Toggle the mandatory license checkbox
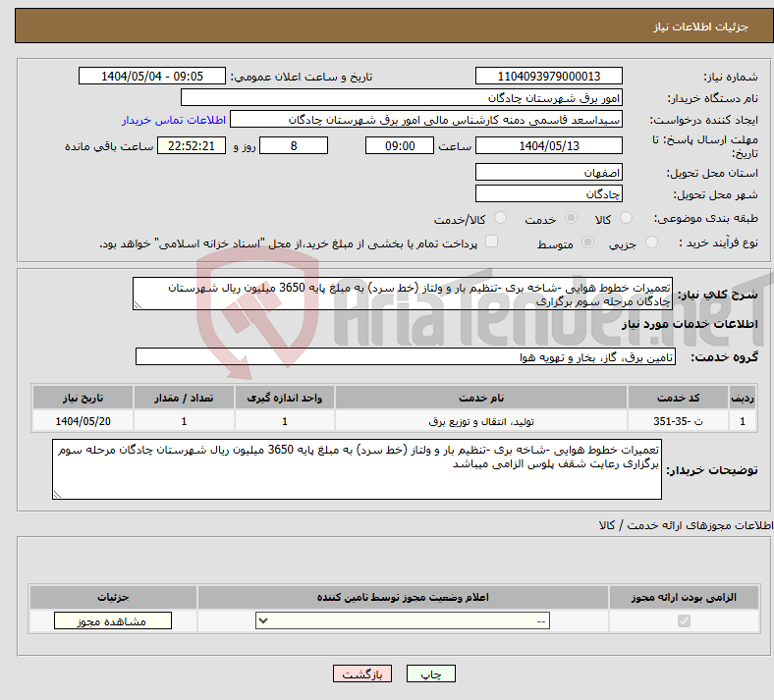Screen dimensions: 774x700 pyautogui.click(x=684, y=620)
